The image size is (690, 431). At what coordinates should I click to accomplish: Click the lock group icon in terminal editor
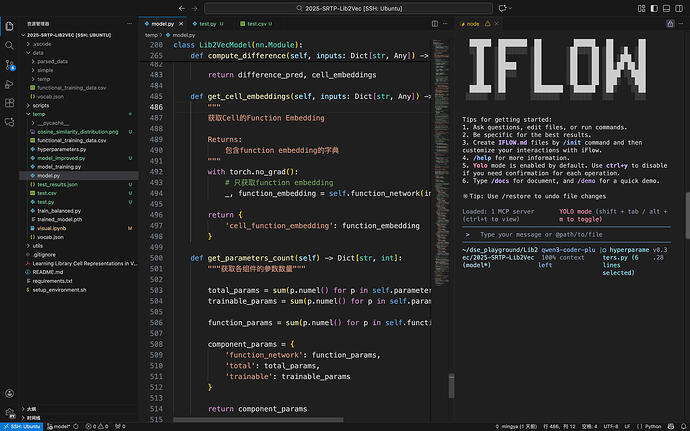670,24
